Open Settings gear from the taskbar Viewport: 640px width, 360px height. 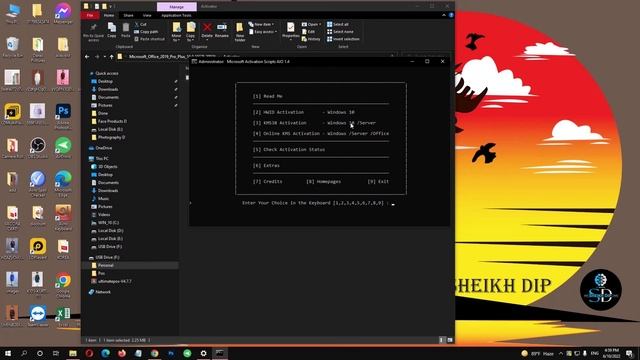pos(203,353)
